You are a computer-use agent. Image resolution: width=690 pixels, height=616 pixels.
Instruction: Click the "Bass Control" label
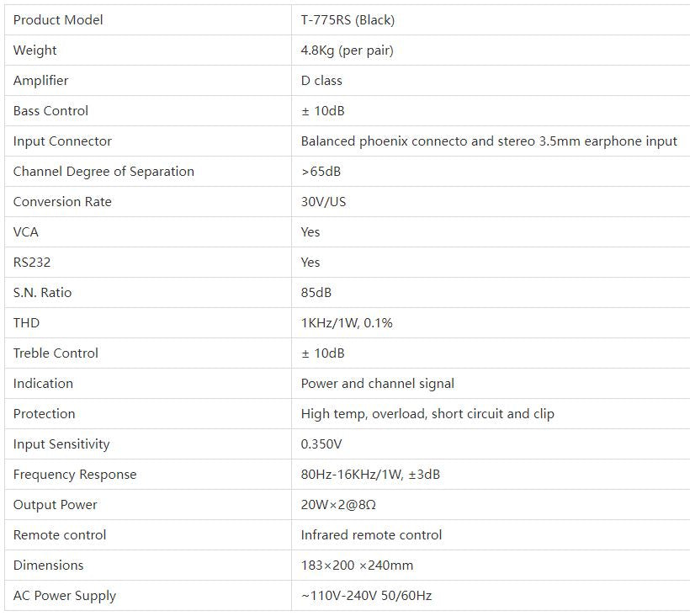(x=50, y=111)
